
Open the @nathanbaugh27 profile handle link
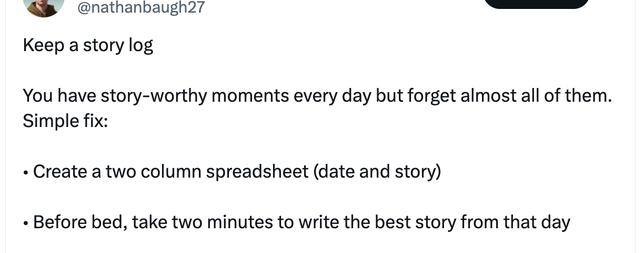point(141,7)
